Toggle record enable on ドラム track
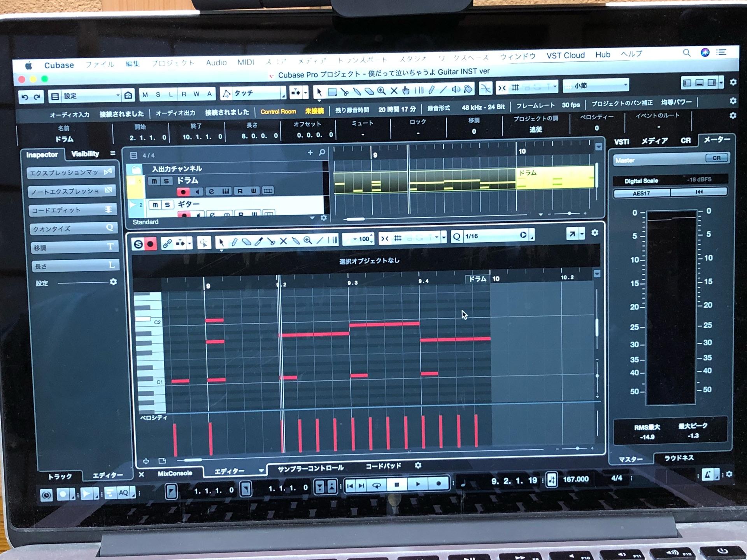This screenshot has height=560, width=747. coord(183,192)
